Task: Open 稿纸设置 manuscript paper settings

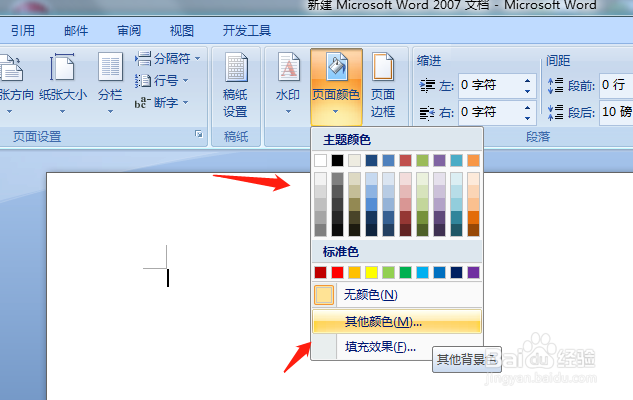Action: tap(235, 86)
